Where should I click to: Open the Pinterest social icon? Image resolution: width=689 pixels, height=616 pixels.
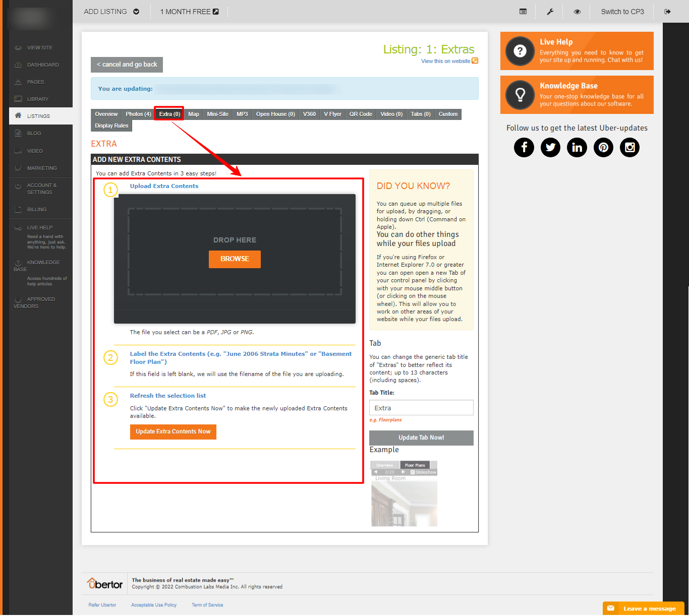point(603,147)
